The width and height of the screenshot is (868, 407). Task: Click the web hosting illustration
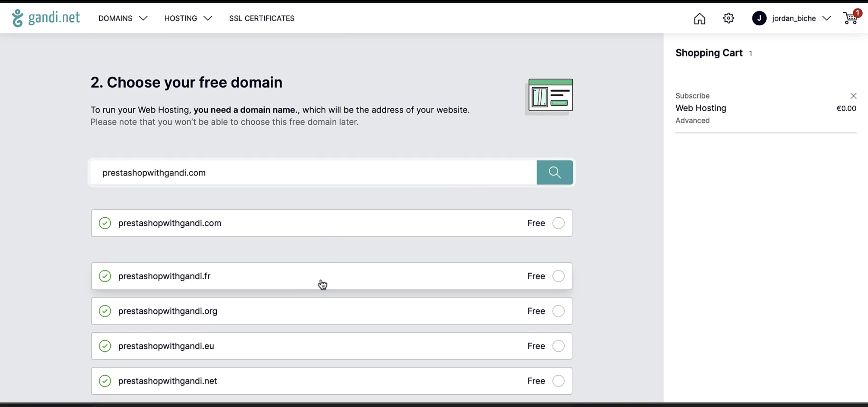tap(549, 97)
